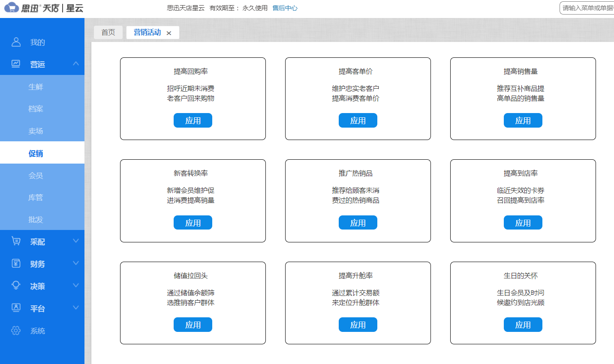Screen dimensions: 614x364
Task: Click the 售后中心 link
Action: pyautogui.click(x=284, y=7)
